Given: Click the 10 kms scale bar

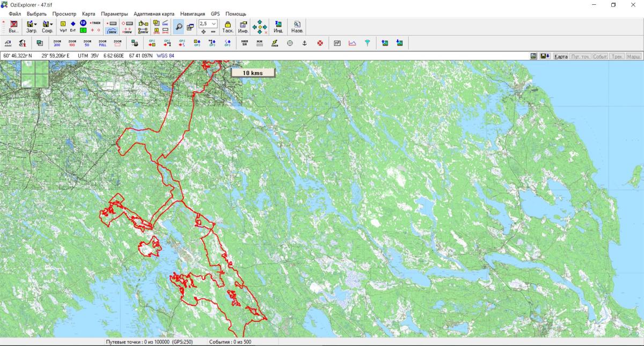Looking at the screenshot, I should (253, 72).
